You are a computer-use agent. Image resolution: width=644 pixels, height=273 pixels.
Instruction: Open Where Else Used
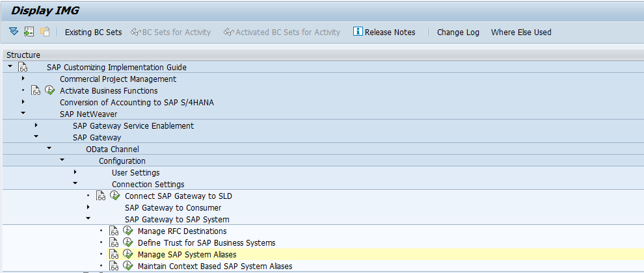[520, 32]
